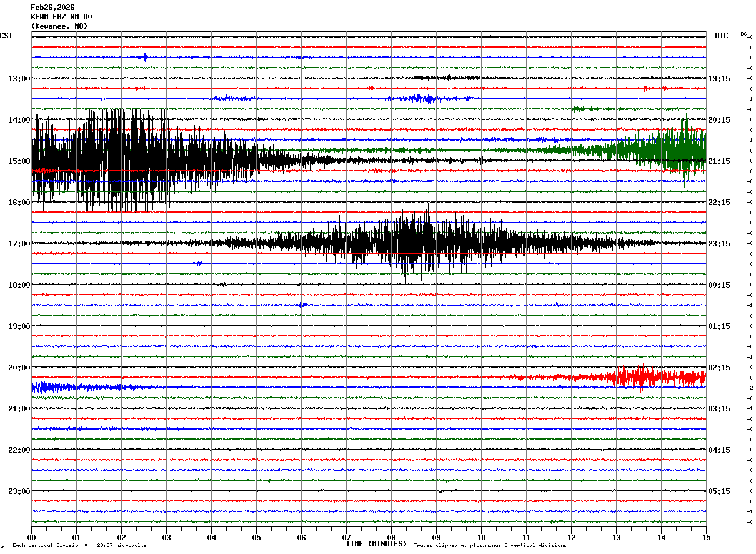The width and height of the screenshot is (756, 554).
Task: Click the Traces clipped footnote text
Action: tap(490, 546)
